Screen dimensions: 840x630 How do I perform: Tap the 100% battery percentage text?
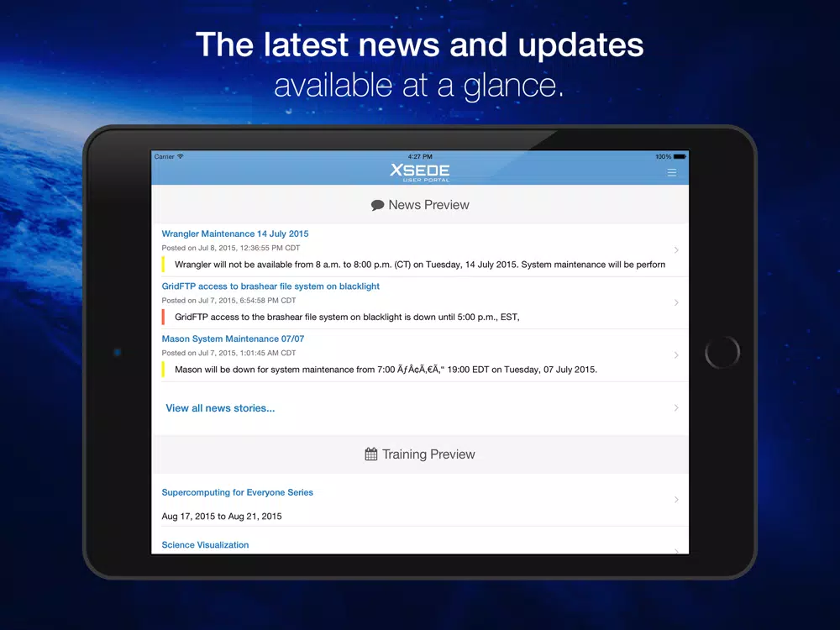(x=664, y=156)
